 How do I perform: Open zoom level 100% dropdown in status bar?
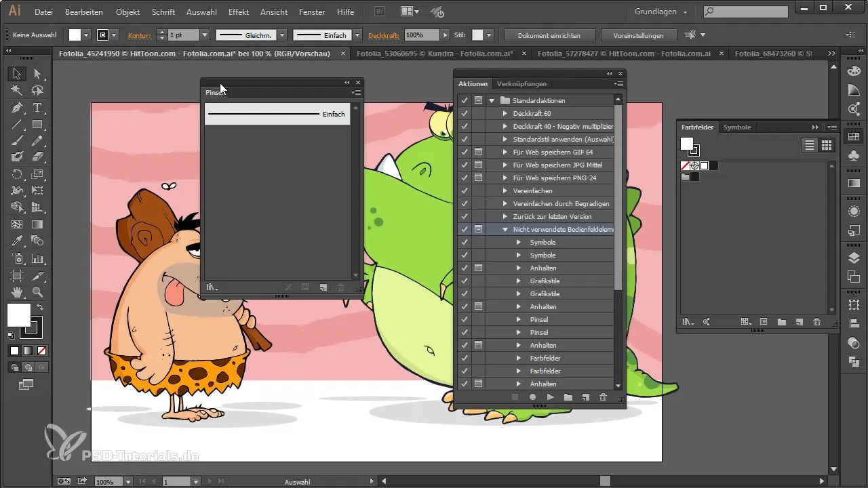pyautogui.click(x=127, y=481)
